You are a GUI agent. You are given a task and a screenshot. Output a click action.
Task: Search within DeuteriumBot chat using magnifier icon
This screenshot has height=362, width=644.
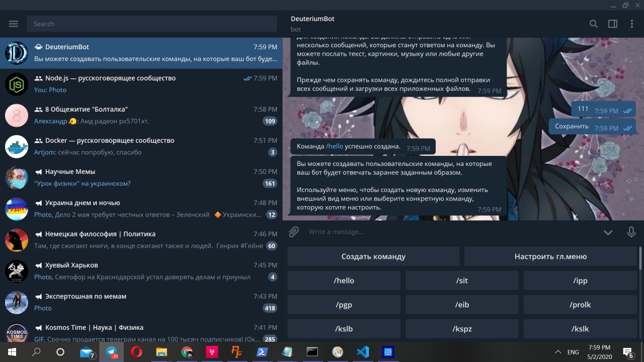pyautogui.click(x=594, y=24)
